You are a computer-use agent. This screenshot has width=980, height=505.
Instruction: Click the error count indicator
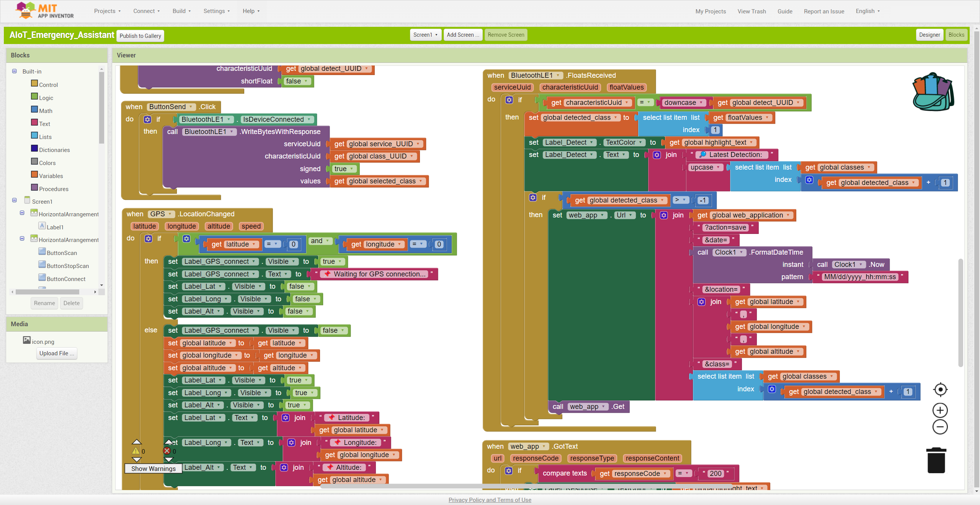167,451
